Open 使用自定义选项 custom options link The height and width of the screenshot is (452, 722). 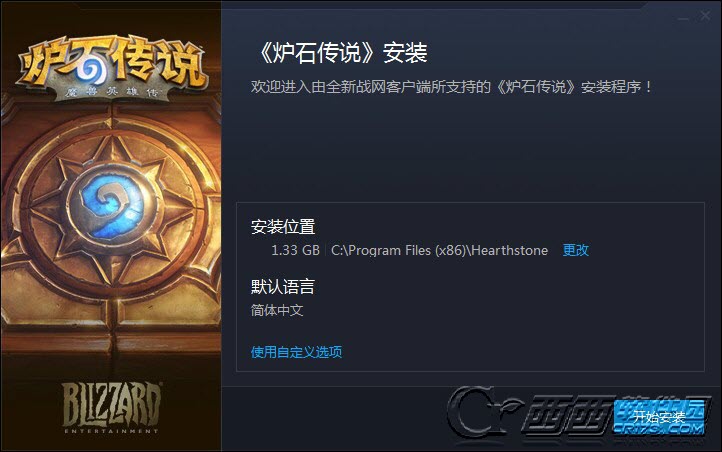pyautogui.click(x=296, y=352)
